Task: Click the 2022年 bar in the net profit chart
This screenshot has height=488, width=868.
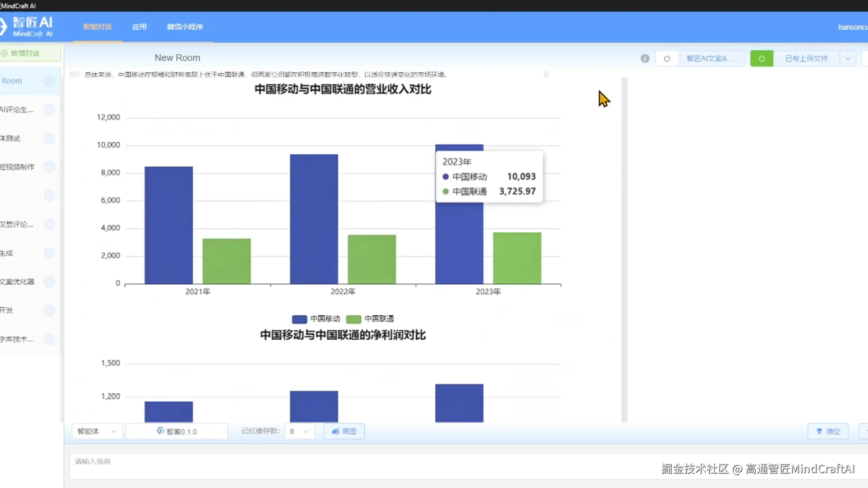Action: 314,407
